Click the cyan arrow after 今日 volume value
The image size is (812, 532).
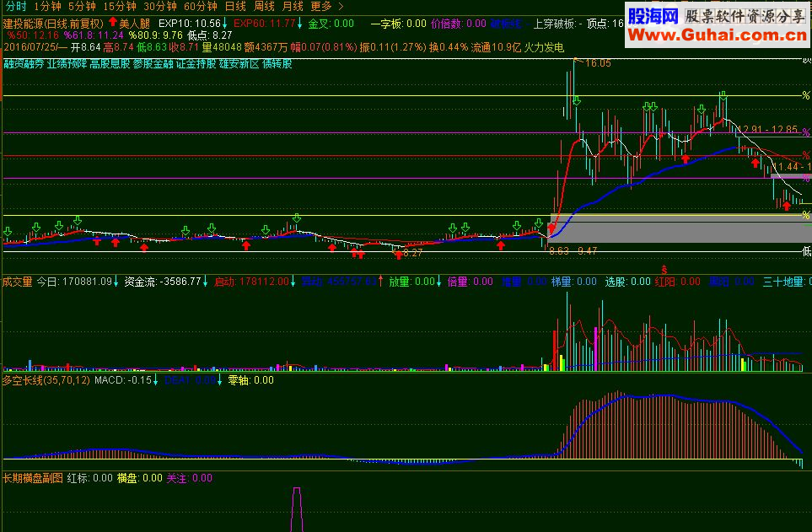(x=116, y=282)
